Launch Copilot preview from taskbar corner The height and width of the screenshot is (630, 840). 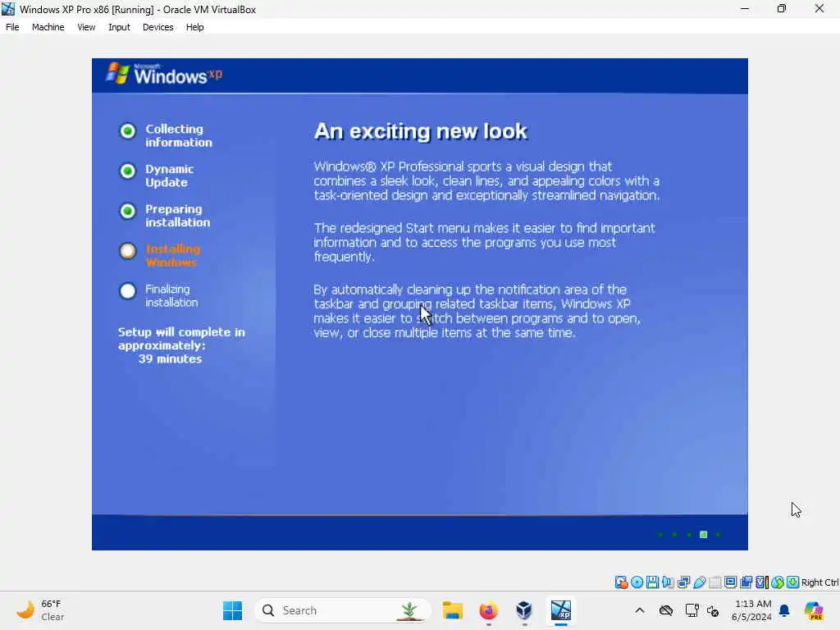[x=814, y=610]
